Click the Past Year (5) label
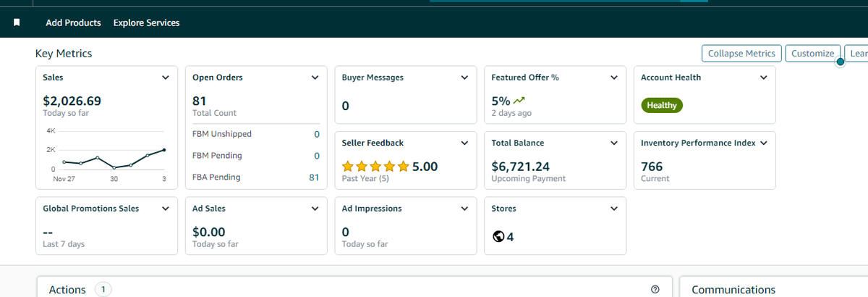Viewport: 868px width, 297px height. [x=365, y=178]
